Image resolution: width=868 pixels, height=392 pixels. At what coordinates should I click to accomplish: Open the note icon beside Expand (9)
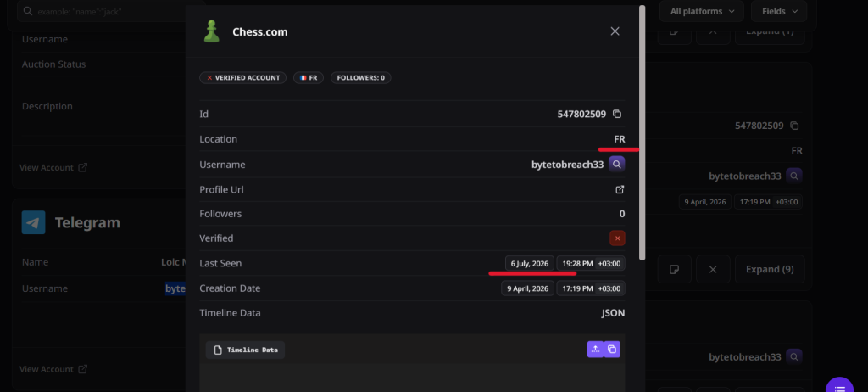click(x=674, y=269)
